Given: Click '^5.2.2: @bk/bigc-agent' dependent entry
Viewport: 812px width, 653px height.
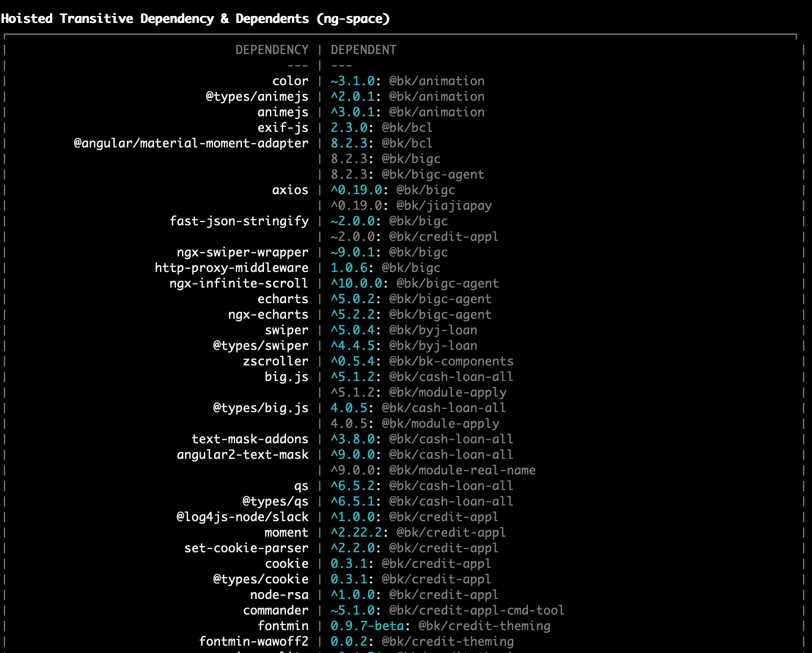Looking at the screenshot, I should (411, 315).
